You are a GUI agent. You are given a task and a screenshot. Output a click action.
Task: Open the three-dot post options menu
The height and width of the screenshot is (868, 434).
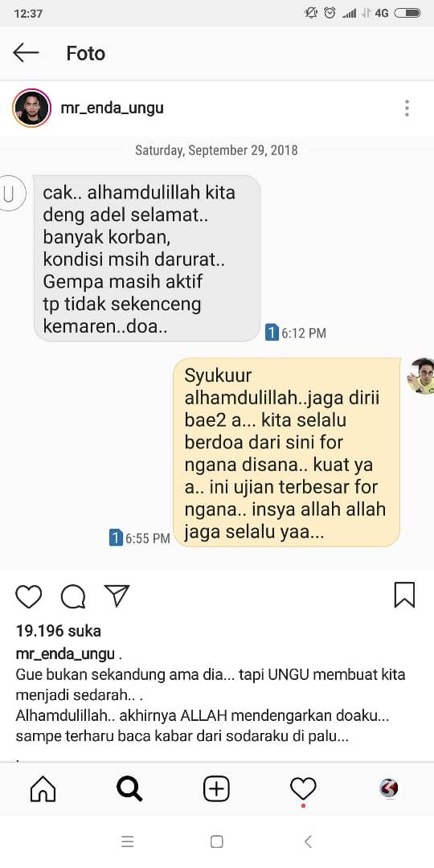coord(407,108)
